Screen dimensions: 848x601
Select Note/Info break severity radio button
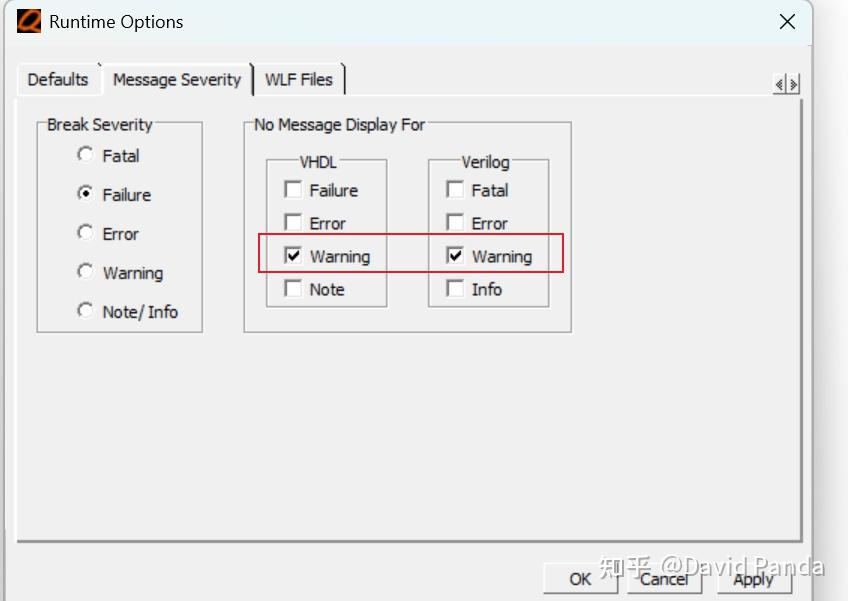tap(85, 311)
